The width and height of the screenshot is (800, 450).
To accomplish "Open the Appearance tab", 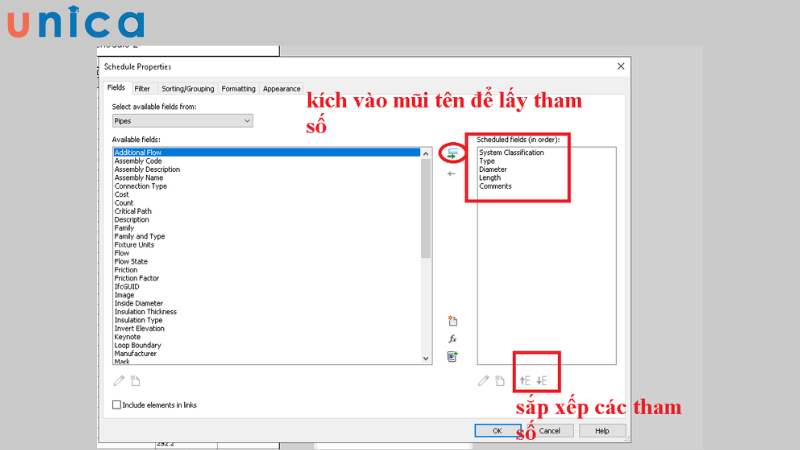I will point(282,89).
